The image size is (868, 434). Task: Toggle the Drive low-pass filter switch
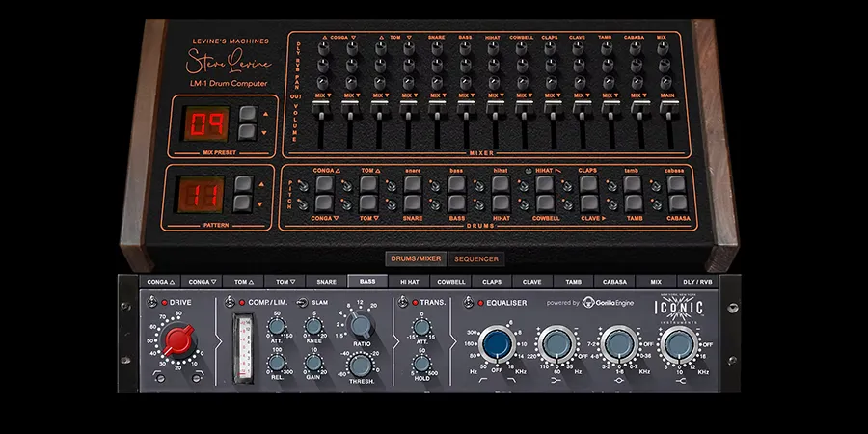click(x=196, y=378)
